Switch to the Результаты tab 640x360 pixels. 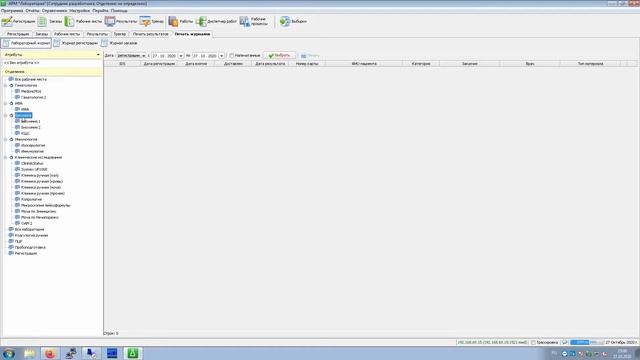[97, 34]
